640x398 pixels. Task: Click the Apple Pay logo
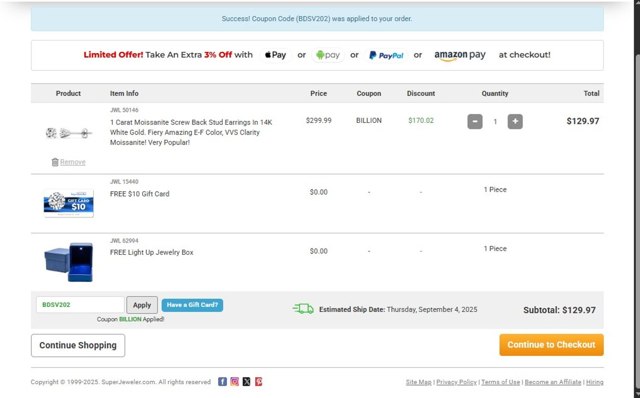(275, 55)
